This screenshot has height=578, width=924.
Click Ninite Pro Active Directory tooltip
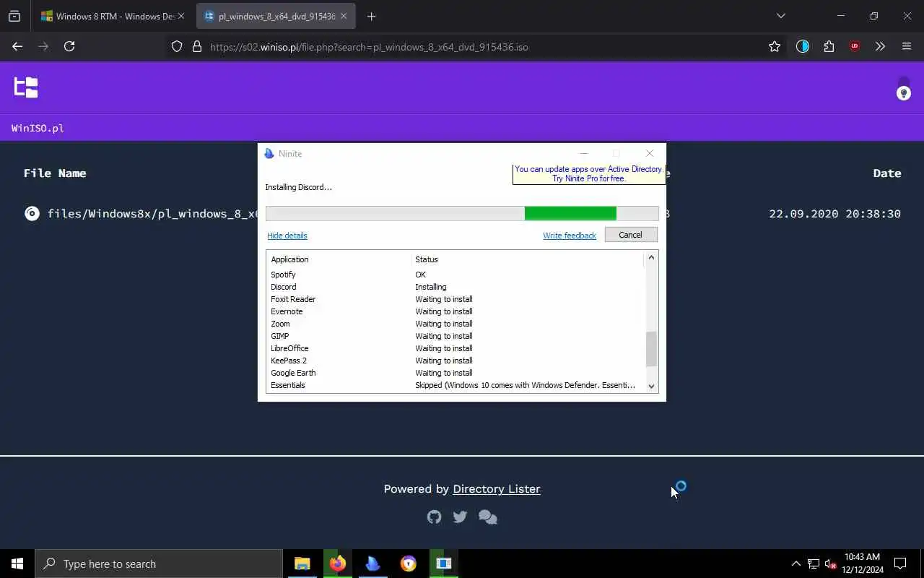tap(588, 174)
